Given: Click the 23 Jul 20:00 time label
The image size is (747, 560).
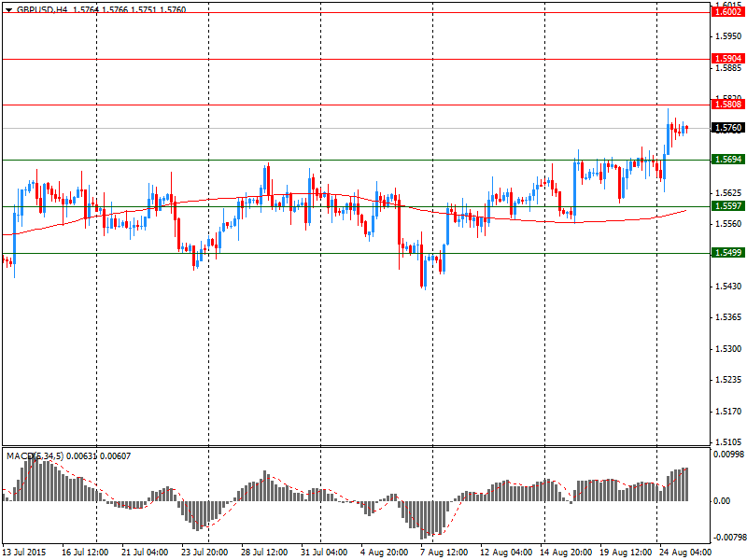Looking at the screenshot, I should (204, 553).
